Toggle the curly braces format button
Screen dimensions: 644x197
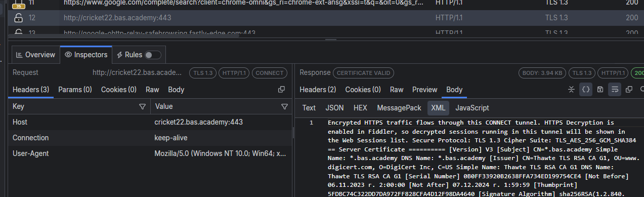point(586,90)
